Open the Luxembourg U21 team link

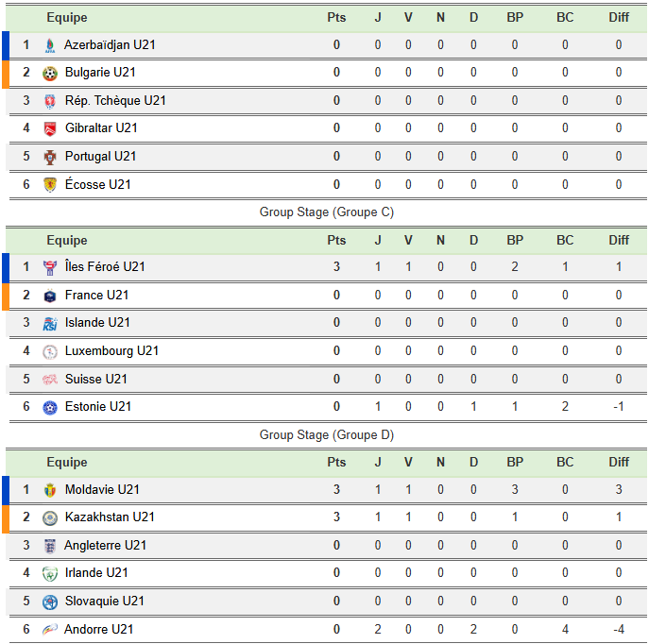[x=111, y=351]
